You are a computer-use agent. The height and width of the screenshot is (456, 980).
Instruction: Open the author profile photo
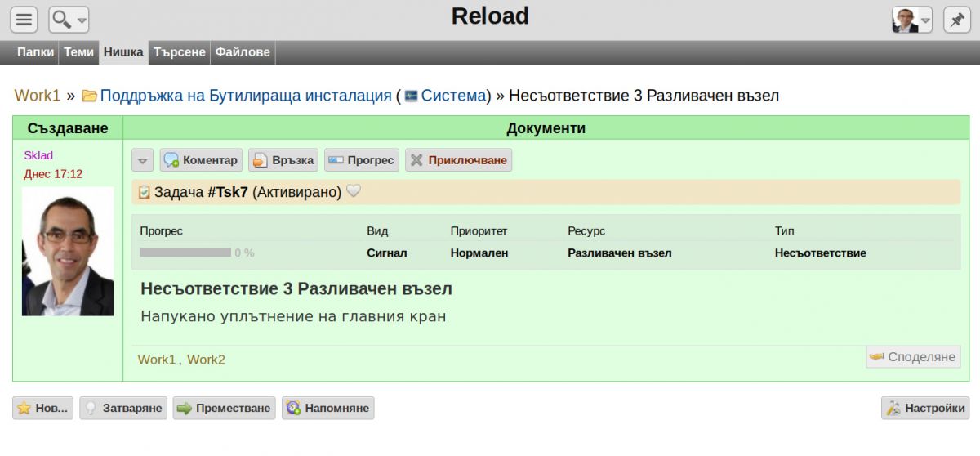point(68,251)
